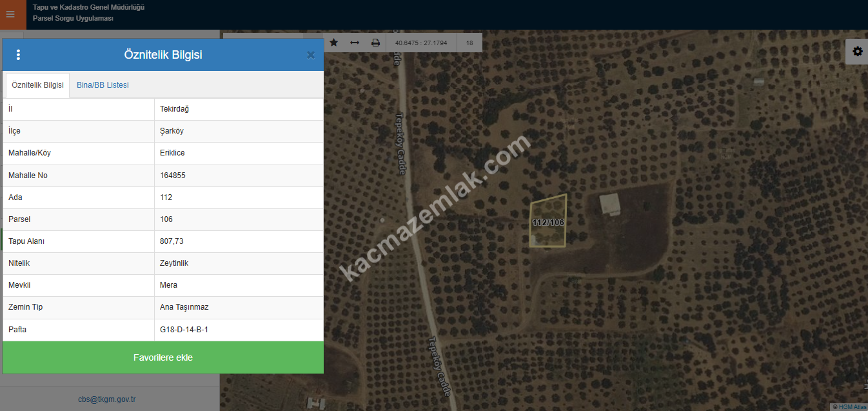Image resolution: width=868 pixels, height=411 pixels.
Task: Click the coordinates display 40.6475 : 27.1794
Action: [x=421, y=43]
